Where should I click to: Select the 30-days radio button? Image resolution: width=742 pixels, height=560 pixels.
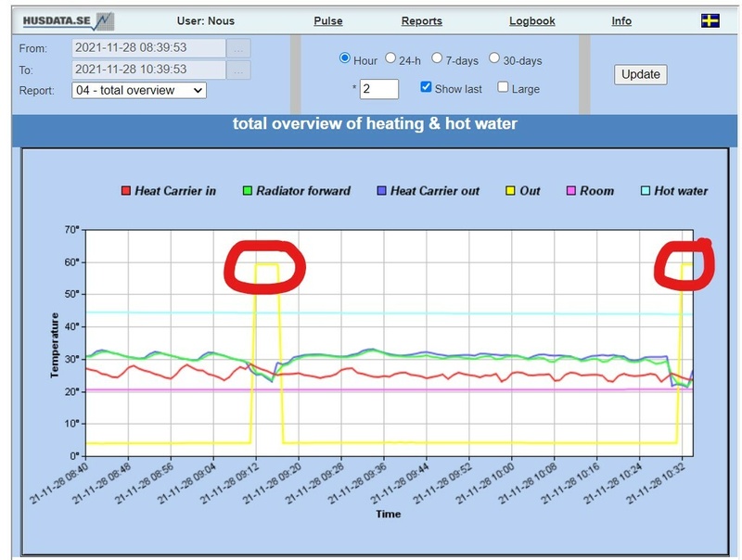click(494, 58)
